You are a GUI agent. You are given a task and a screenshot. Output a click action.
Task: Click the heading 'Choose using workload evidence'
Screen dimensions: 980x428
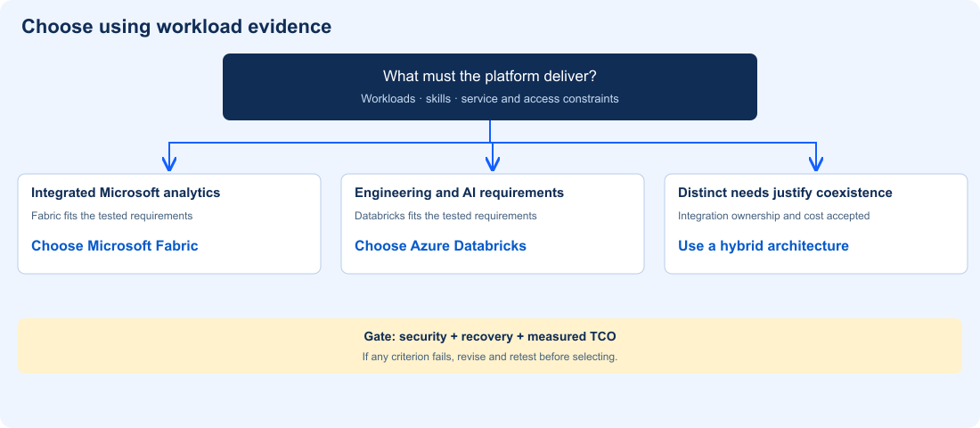pos(176,26)
